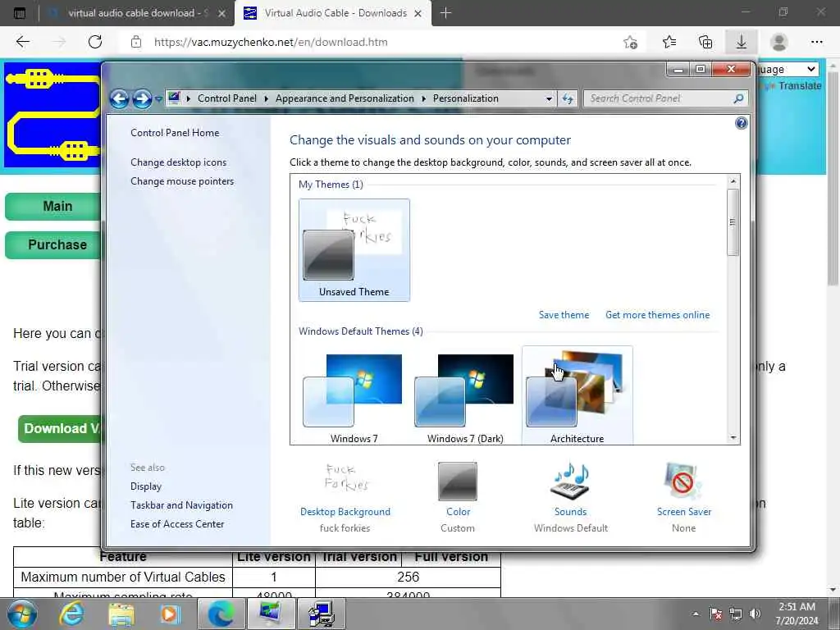Expand the arrow after Control Panel breadcrumb
The height and width of the screenshot is (630, 840).
pyautogui.click(x=266, y=98)
